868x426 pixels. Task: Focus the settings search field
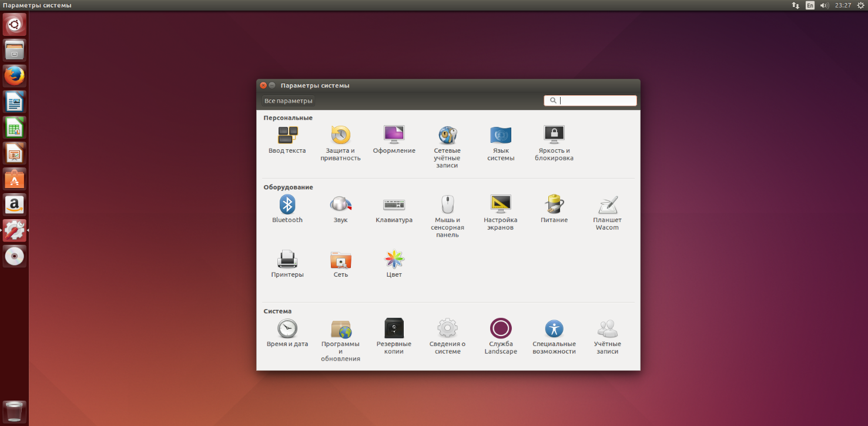click(590, 100)
